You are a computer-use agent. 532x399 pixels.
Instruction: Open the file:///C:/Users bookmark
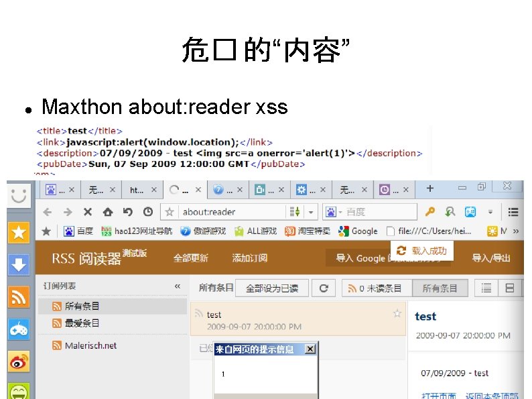pyautogui.click(x=429, y=231)
